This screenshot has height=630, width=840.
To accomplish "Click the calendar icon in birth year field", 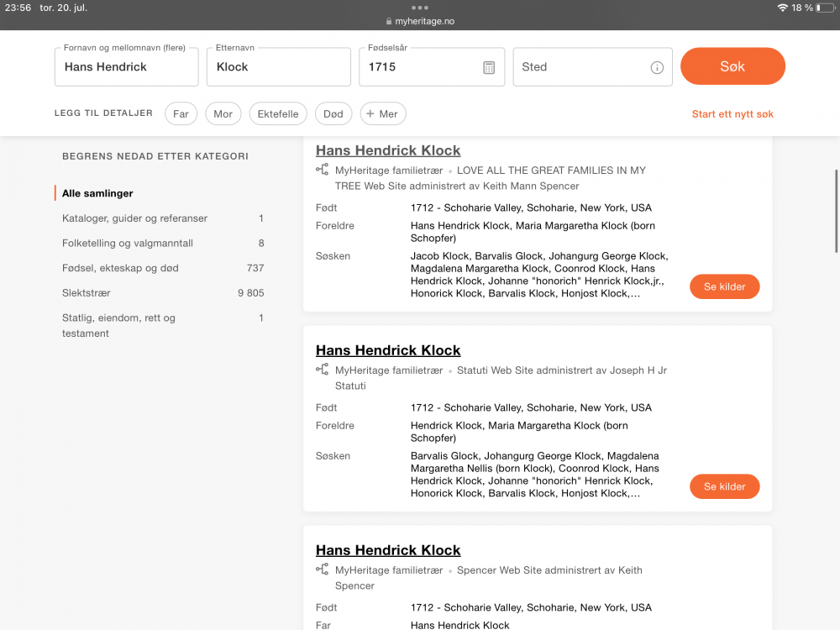I will pos(489,67).
